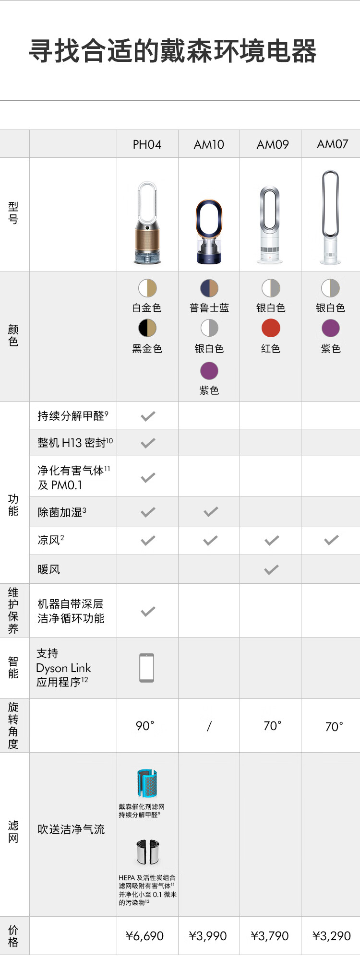Select the AM09 red color swatch
360x980 pixels.
271,328
